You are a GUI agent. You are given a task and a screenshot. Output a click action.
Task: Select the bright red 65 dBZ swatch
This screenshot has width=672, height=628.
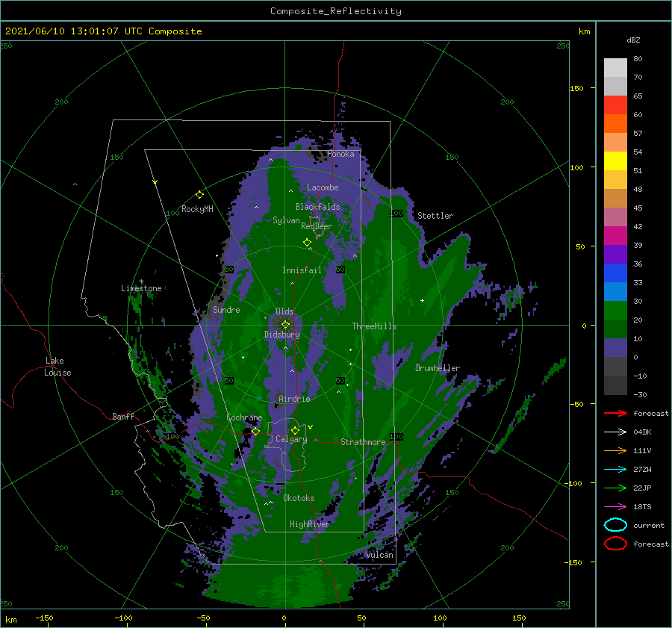pyautogui.click(x=615, y=105)
